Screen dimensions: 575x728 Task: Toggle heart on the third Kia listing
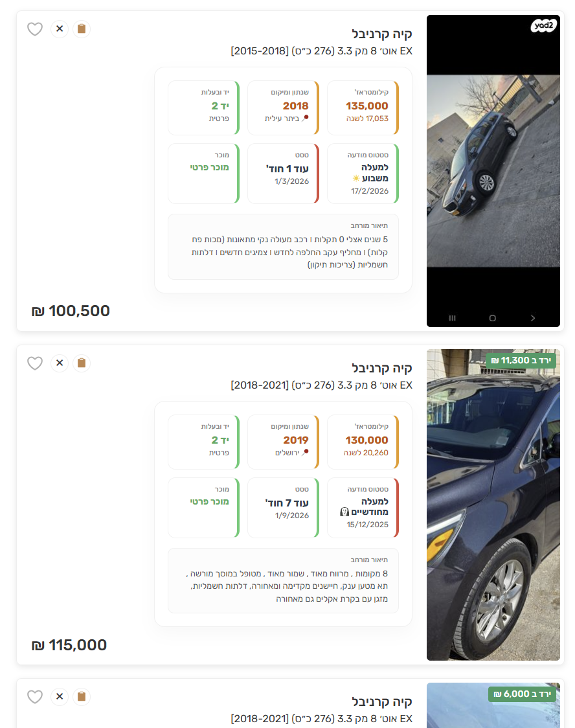(x=35, y=697)
